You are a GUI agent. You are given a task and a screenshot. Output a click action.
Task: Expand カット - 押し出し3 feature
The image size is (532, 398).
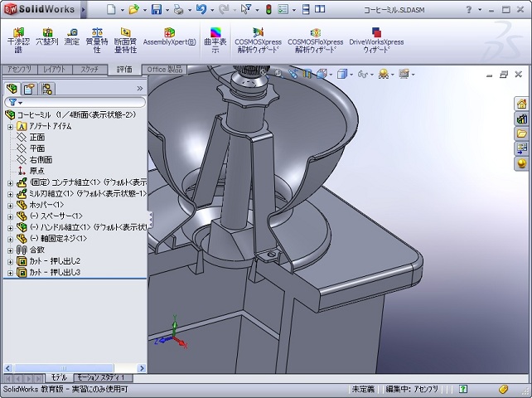[x=10, y=273]
